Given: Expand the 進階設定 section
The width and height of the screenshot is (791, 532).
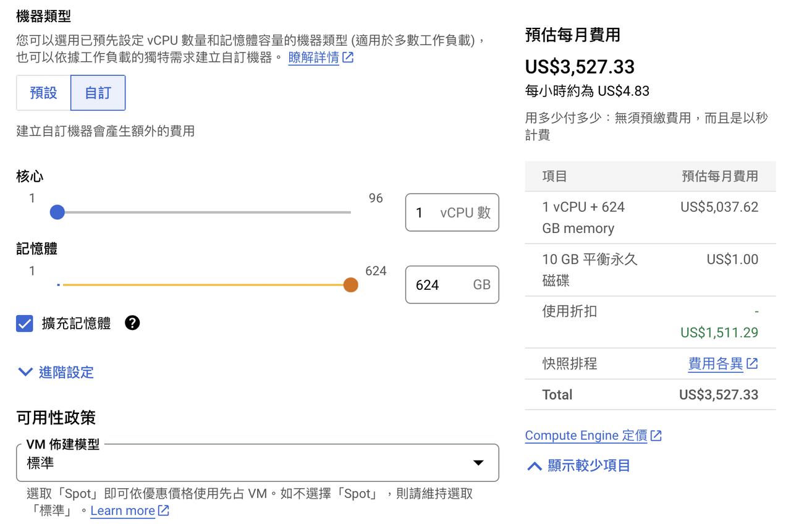Looking at the screenshot, I should (x=56, y=372).
